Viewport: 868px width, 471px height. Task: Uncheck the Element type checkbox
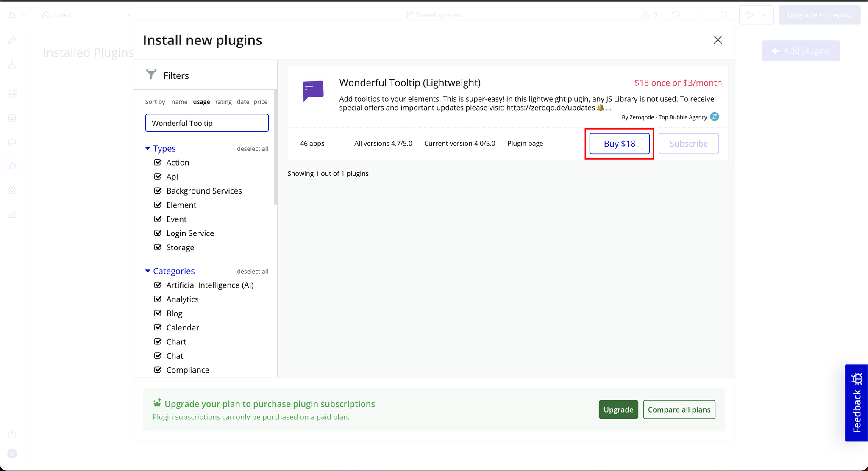tap(158, 205)
